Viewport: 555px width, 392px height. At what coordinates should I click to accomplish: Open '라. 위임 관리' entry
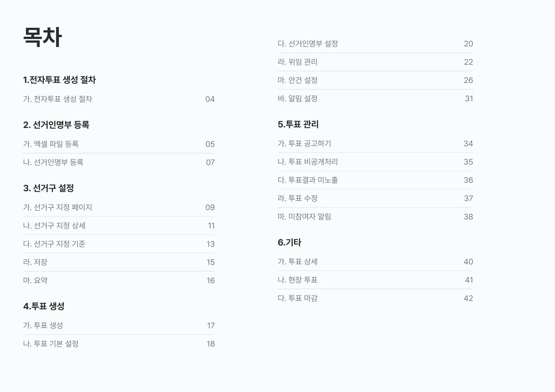[x=298, y=62]
